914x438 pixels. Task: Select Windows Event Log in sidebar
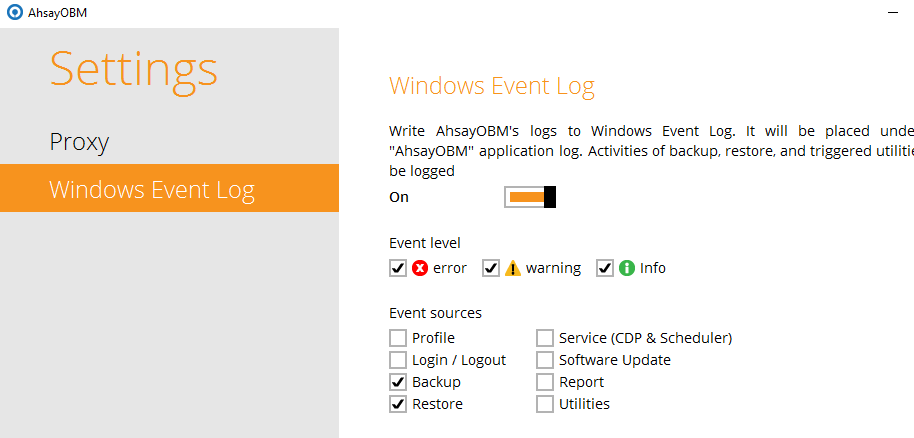tap(169, 188)
